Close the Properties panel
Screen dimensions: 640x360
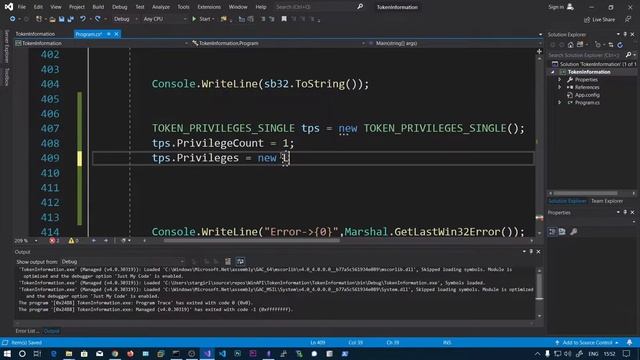pyautogui.click(x=633, y=213)
